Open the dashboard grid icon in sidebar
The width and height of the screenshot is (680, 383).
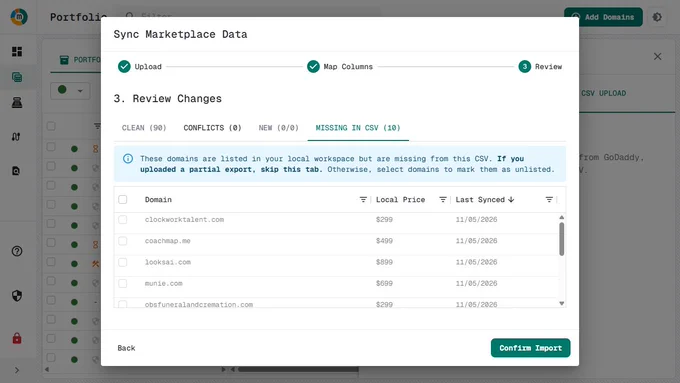pos(17,52)
